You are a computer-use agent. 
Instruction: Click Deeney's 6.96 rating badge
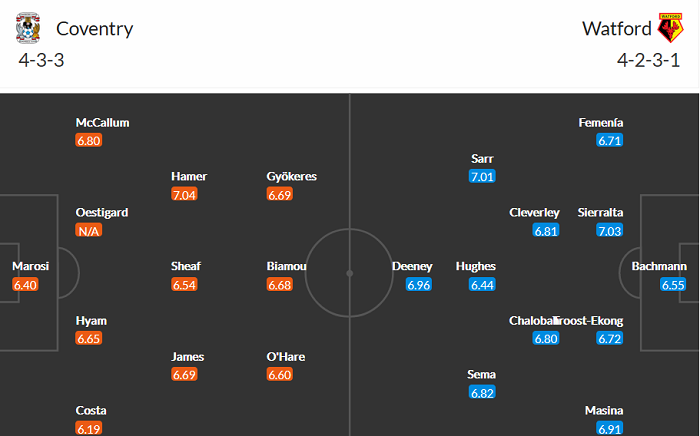pos(418,285)
